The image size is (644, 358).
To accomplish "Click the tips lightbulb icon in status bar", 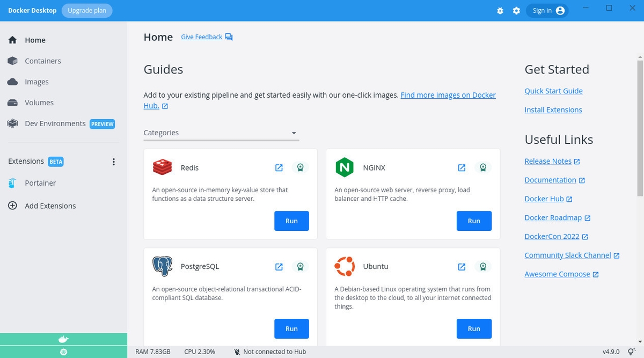I will coord(632,352).
